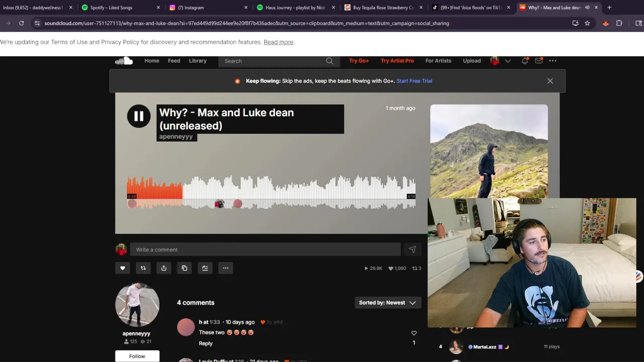Click the Start Free Trial link
This screenshot has width=644, height=362.
pos(414,81)
